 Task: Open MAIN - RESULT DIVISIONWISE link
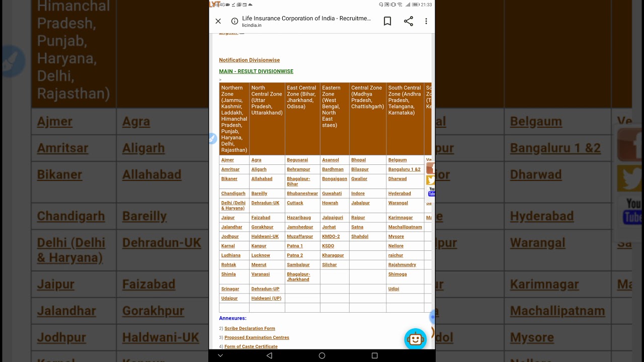point(256,71)
